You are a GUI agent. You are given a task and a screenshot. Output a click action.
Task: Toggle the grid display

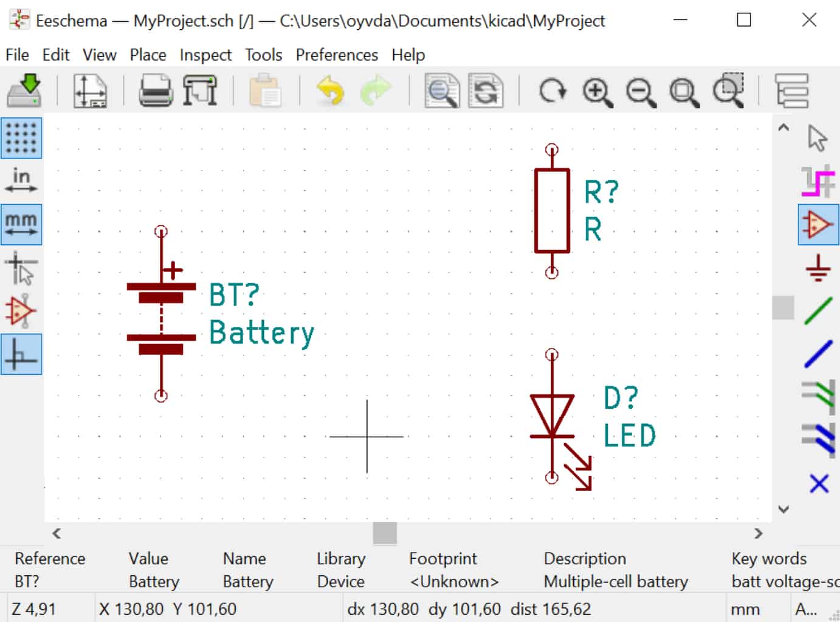tap(22, 138)
